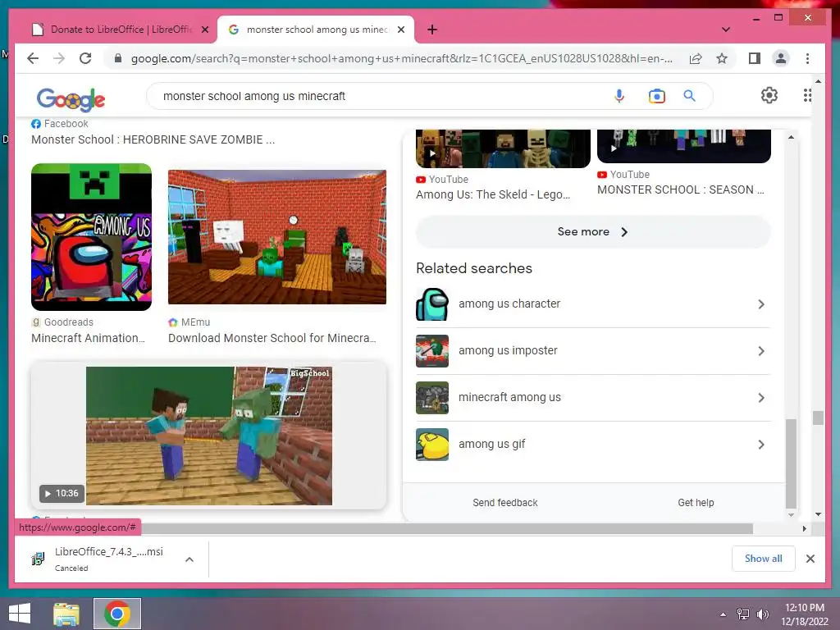Open the MEmu classroom image thumbnail
The width and height of the screenshot is (840, 630).
pyautogui.click(x=277, y=237)
